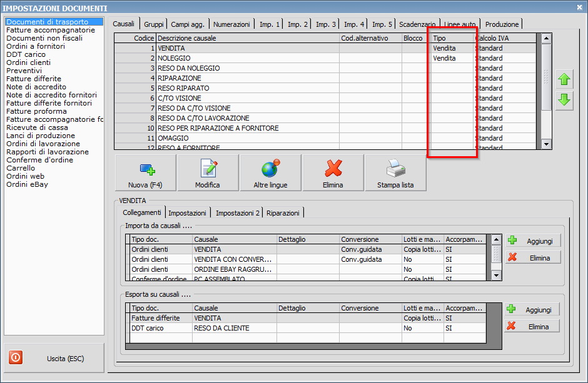Select the NOLEGGIO causale row
Image resolution: width=588 pixels, height=383 pixels.
pyautogui.click(x=325, y=58)
